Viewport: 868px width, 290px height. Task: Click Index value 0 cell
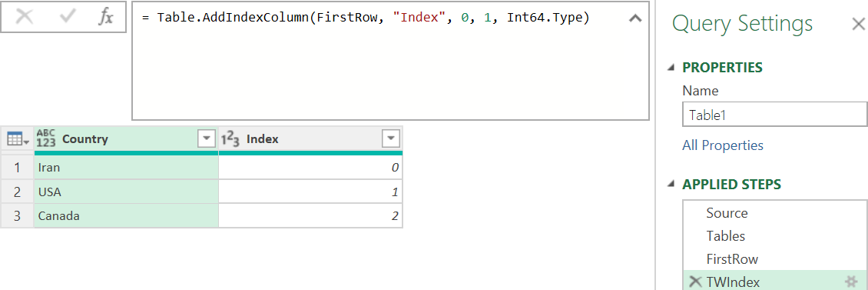coord(310,167)
